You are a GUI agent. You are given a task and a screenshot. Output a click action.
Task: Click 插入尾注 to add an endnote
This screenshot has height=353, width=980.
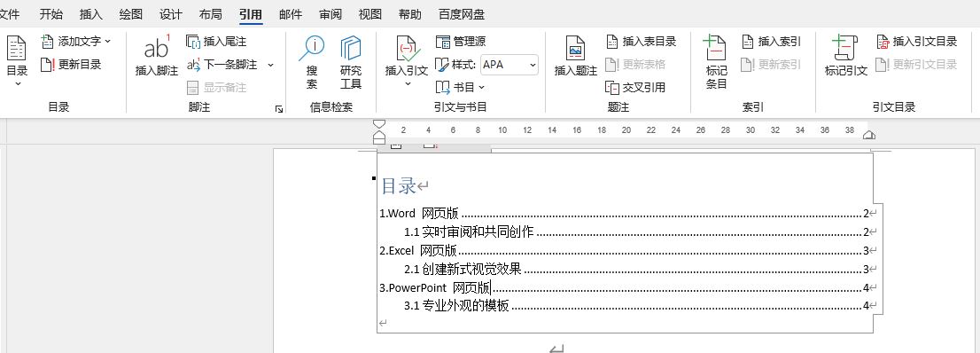pos(216,42)
